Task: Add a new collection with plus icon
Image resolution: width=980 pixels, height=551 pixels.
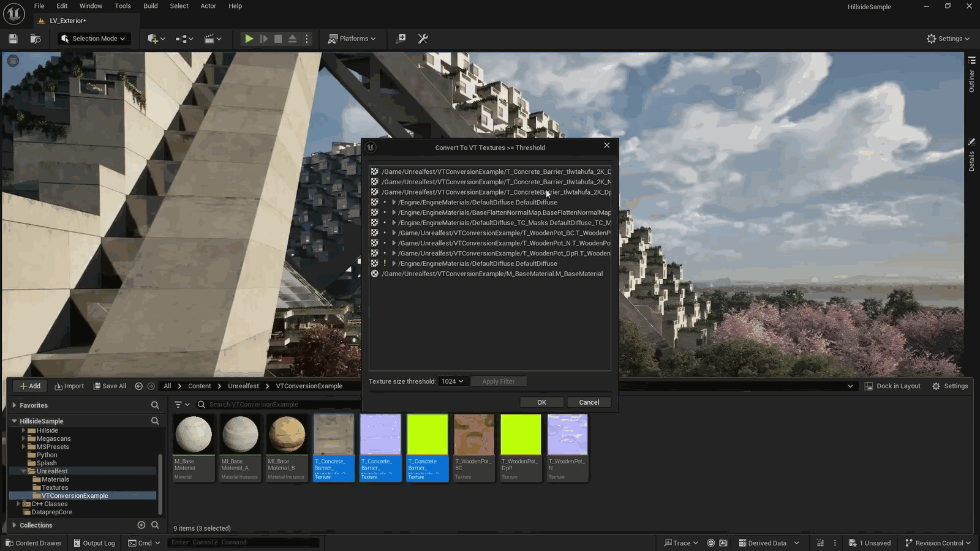Action: point(141,525)
